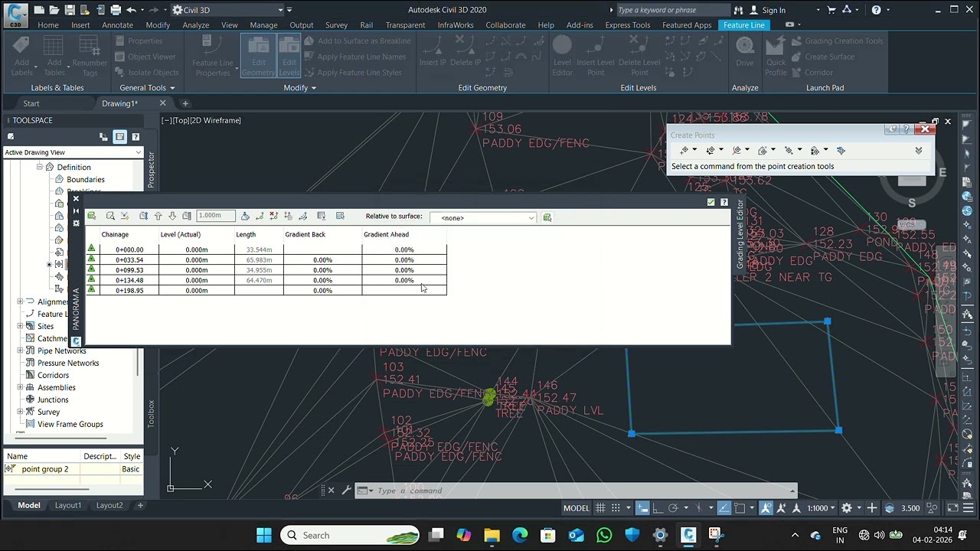
Task: Click the Raise Incrementally up-arrow icon in Panorama
Action: tap(158, 217)
